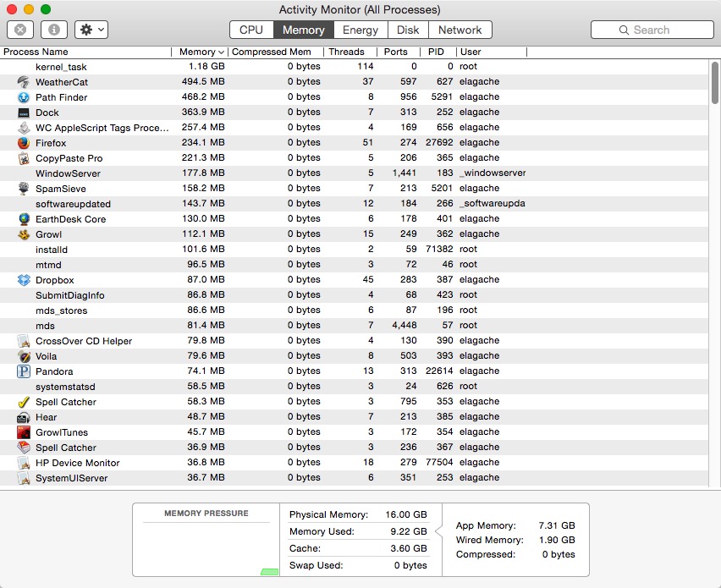Click the Cache 3.60 GB value
The height and width of the screenshot is (588, 721).
[x=409, y=548]
